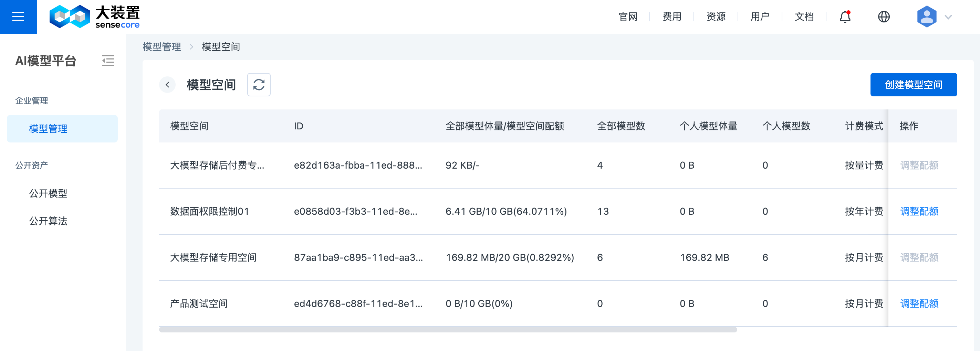This screenshot has width=980, height=351.
Task: Open the language globe selector
Action: tap(883, 17)
